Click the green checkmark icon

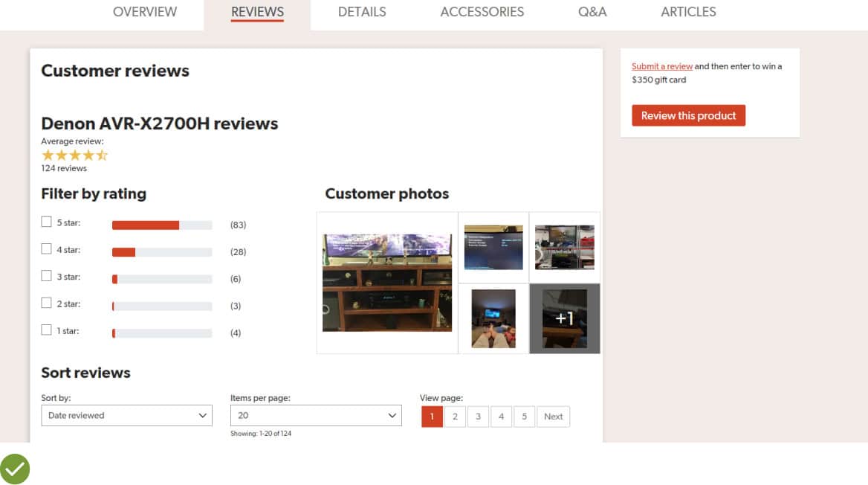15,469
